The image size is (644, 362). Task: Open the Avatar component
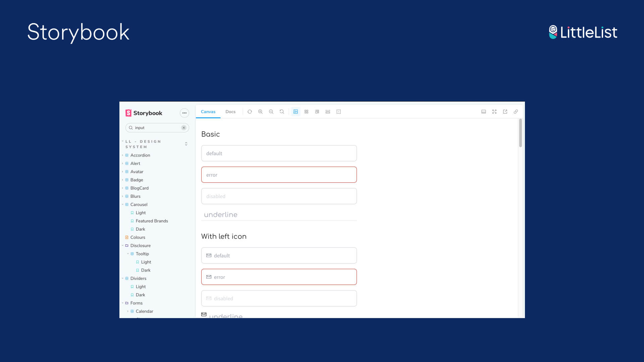point(137,172)
